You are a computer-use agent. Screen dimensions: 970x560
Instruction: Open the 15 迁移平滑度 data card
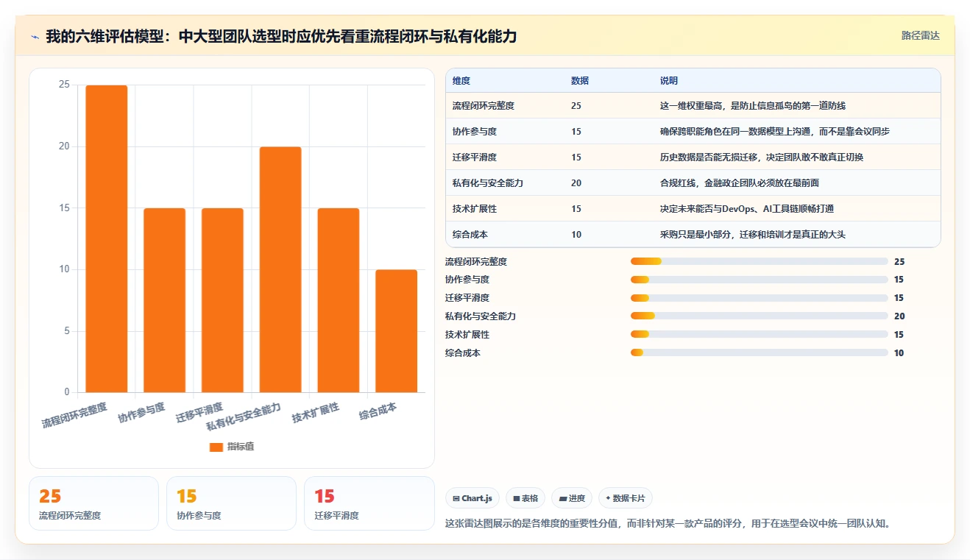[369, 503]
